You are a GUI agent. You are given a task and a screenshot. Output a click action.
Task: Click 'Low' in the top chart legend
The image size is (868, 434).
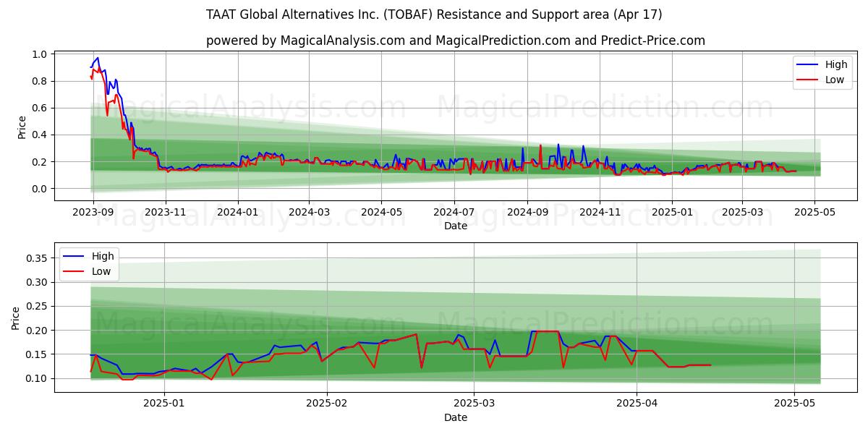tap(835, 80)
